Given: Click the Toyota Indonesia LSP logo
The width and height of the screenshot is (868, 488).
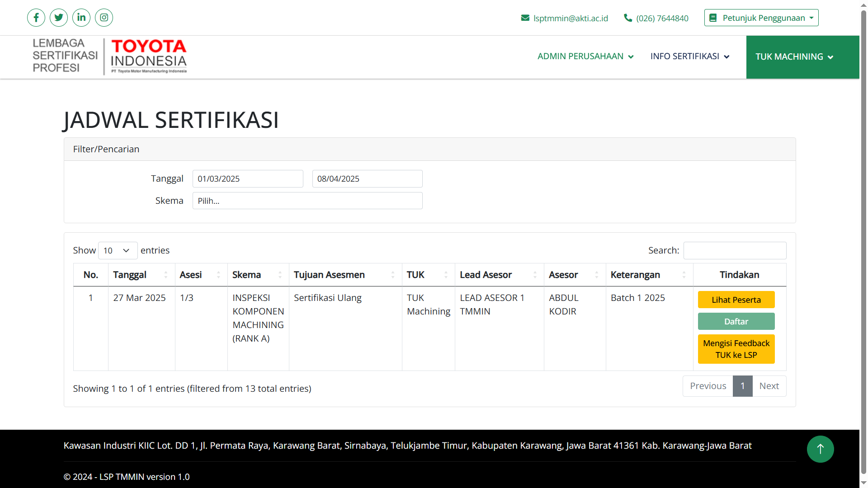Looking at the screenshot, I should click(109, 56).
